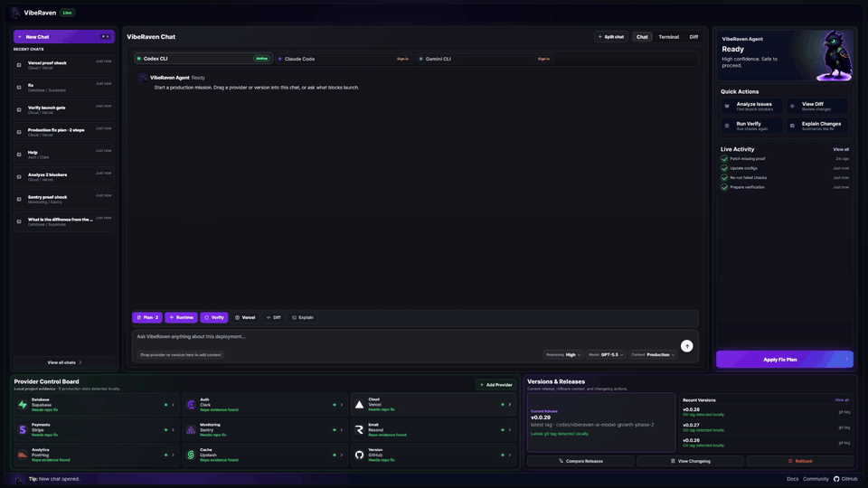
Task: Toggle the Verify chip
Action: pyautogui.click(x=213, y=317)
